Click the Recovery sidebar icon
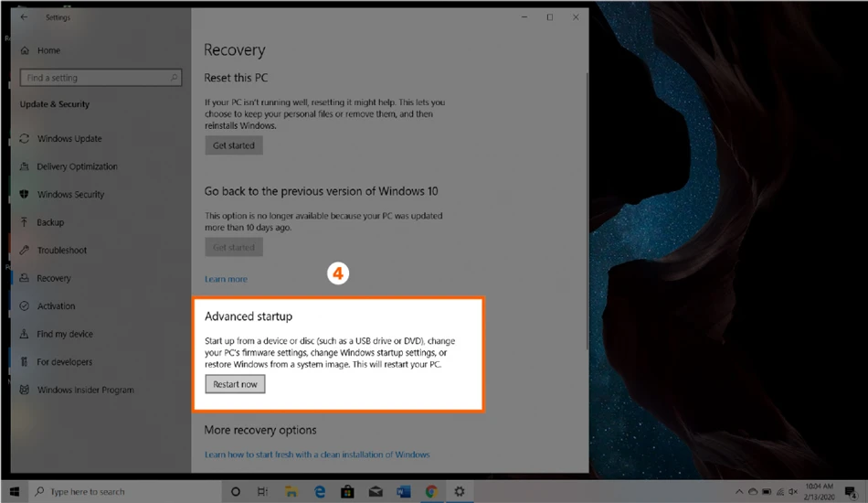The height and width of the screenshot is (503, 868). click(25, 278)
